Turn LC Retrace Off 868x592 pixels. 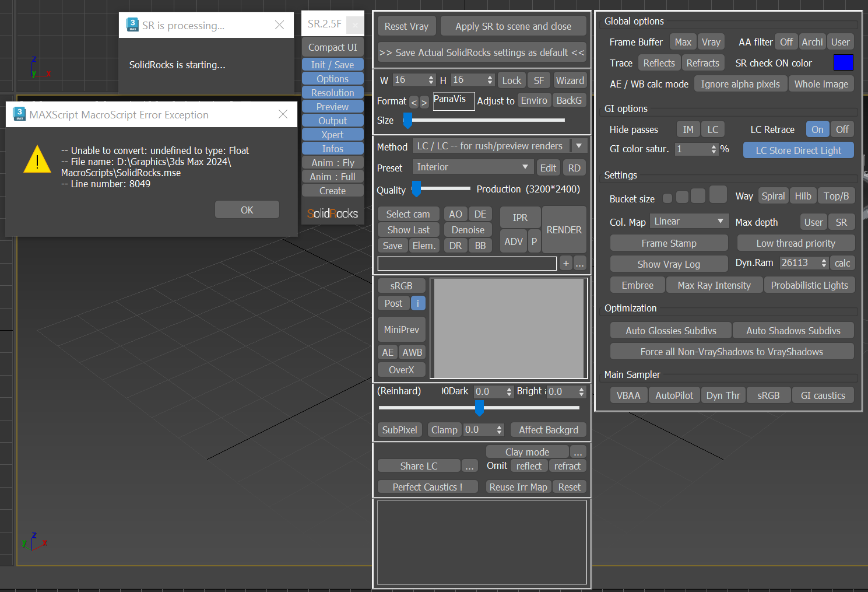coord(842,129)
